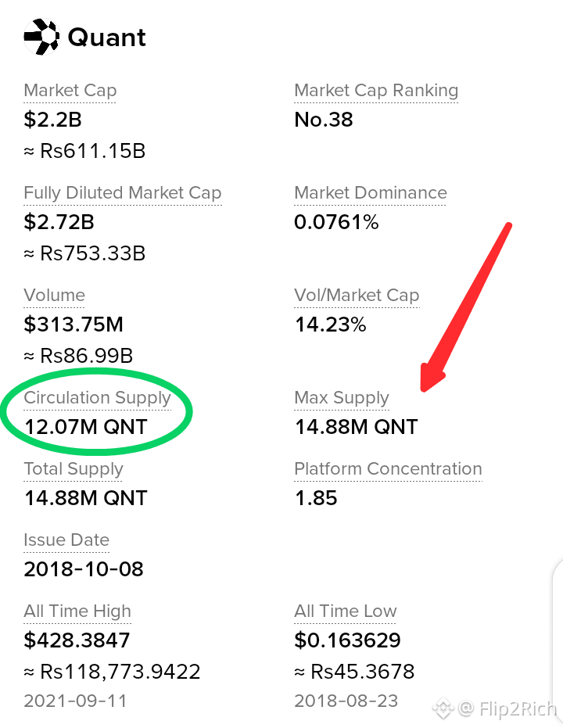Tap the Market Cap Ranking label
Screen dimensions: 563x728
376,91
